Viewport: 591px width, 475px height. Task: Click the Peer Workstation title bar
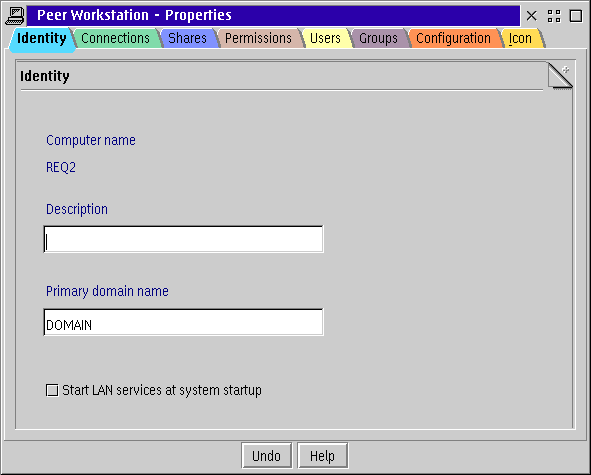click(274, 16)
